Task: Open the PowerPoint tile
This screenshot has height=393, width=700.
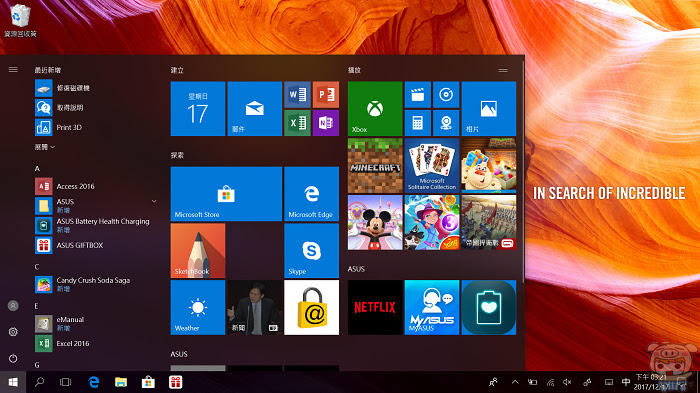Action: click(325, 94)
